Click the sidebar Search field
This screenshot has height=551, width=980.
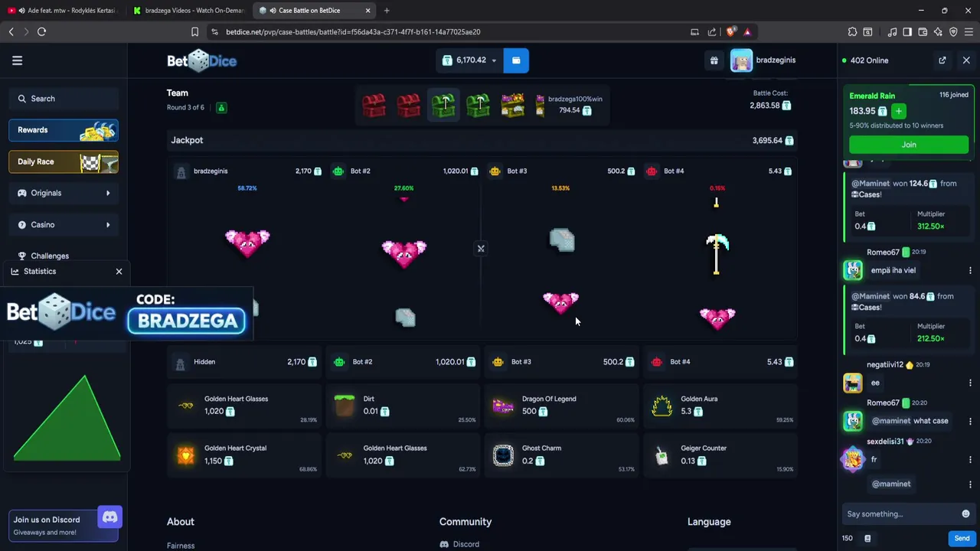click(x=64, y=99)
